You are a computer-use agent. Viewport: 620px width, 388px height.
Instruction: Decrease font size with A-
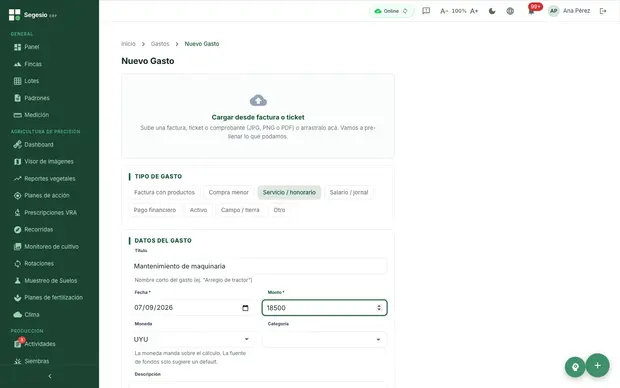(444, 11)
